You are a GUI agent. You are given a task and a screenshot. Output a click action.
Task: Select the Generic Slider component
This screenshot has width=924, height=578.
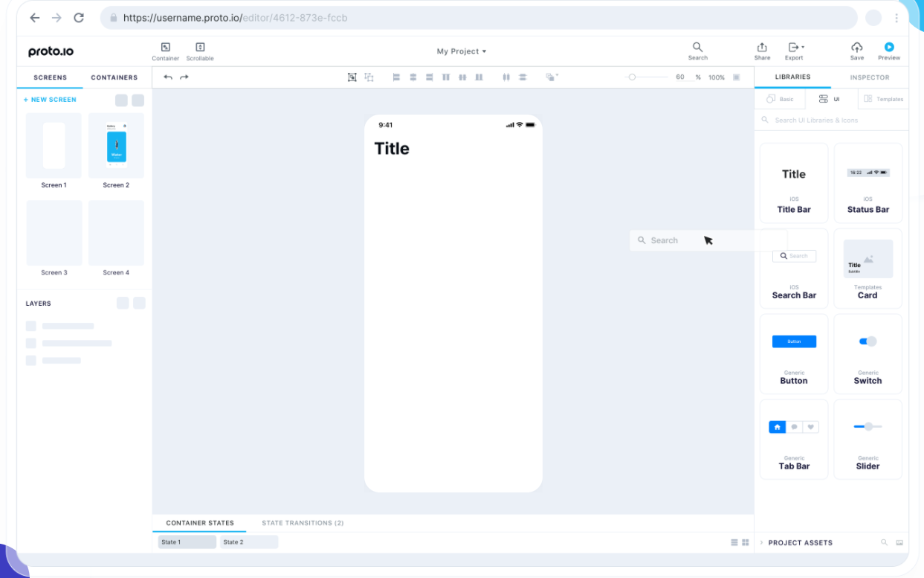tap(868, 440)
